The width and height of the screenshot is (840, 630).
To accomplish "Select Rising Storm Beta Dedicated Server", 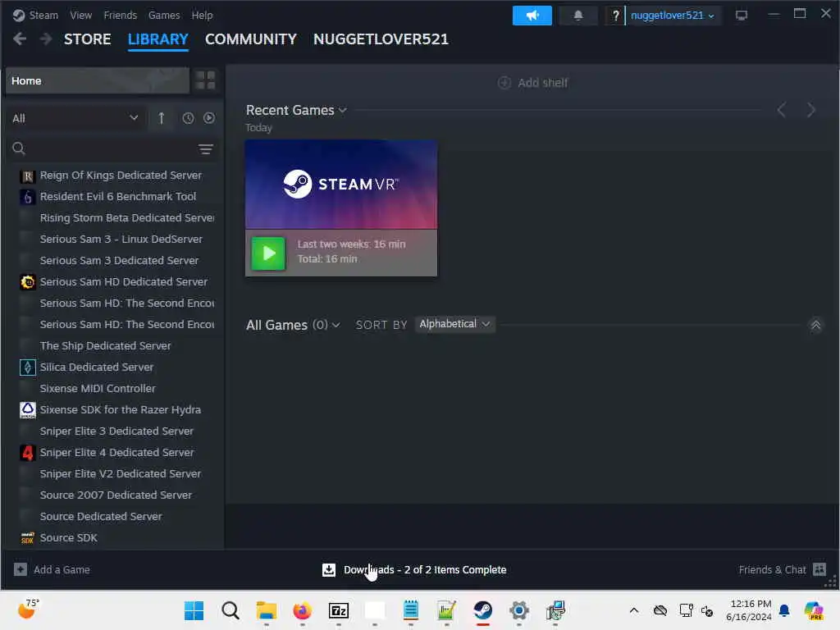I will point(112,218).
